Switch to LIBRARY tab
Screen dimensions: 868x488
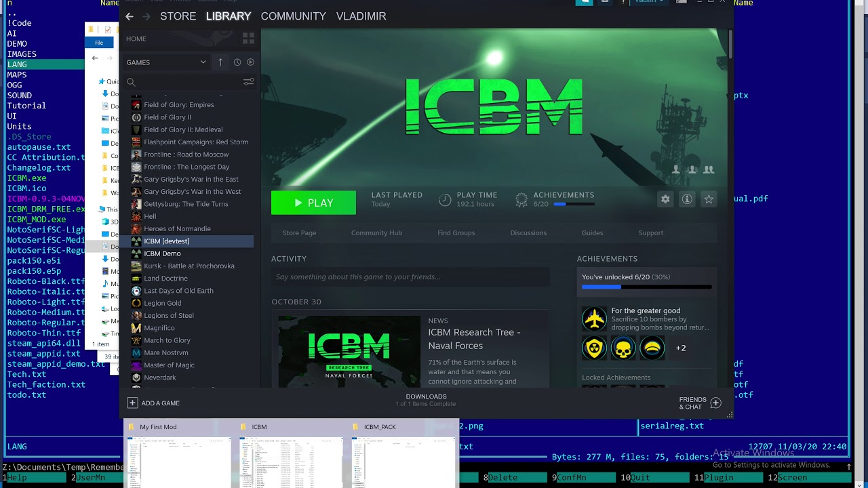229,16
